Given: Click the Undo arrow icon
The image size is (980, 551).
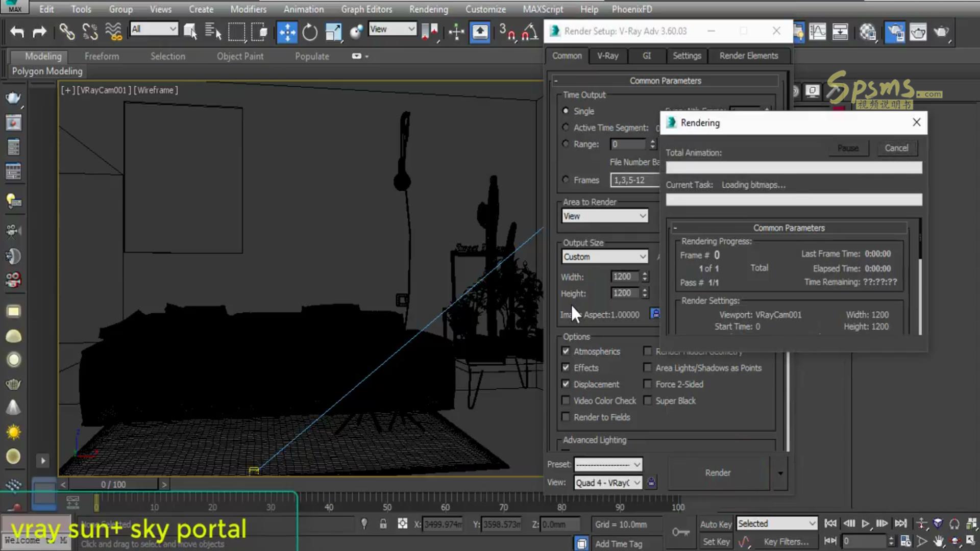Looking at the screenshot, I should tap(17, 32).
